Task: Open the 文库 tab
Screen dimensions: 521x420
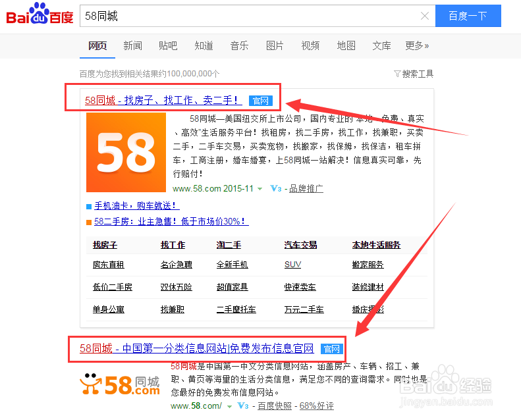Action: 381,45
